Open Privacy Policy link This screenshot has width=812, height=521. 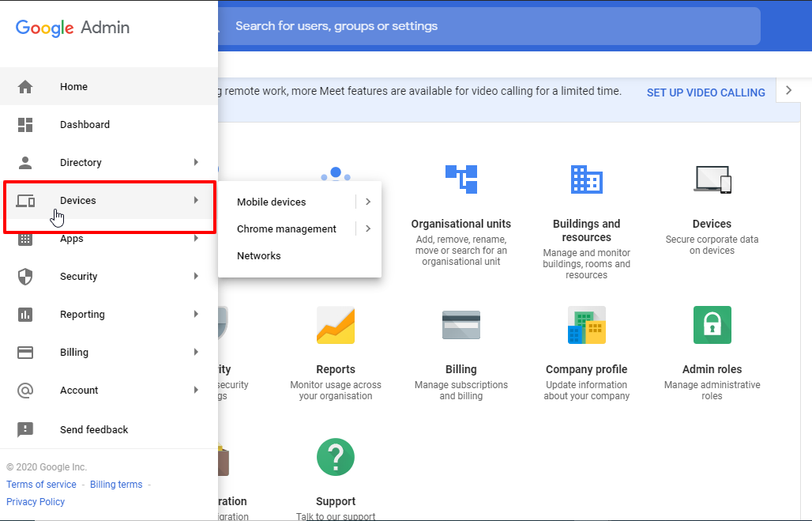[x=36, y=502]
